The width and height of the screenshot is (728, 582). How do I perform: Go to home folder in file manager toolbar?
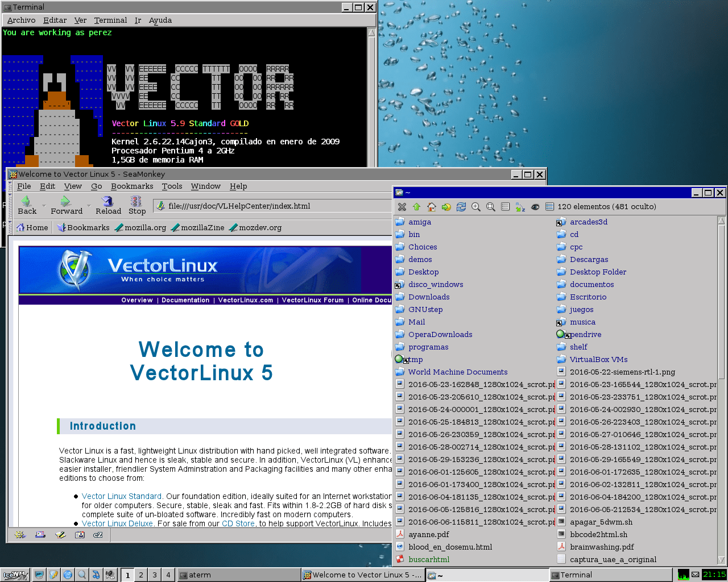pos(432,207)
